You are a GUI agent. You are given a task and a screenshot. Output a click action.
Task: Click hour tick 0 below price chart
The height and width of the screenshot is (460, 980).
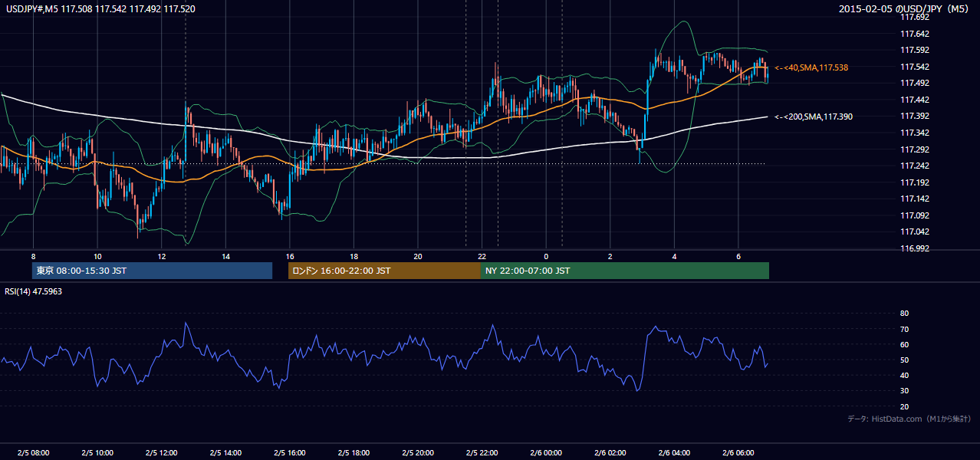click(x=546, y=256)
